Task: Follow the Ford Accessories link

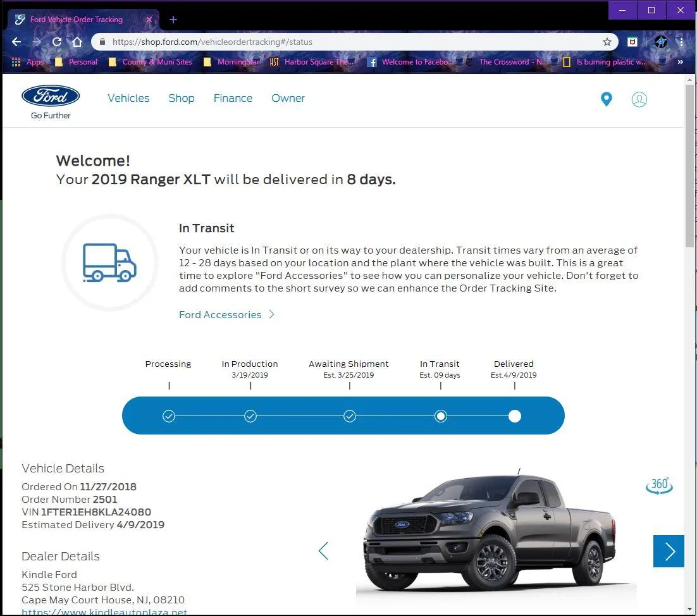Action: pyautogui.click(x=226, y=315)
